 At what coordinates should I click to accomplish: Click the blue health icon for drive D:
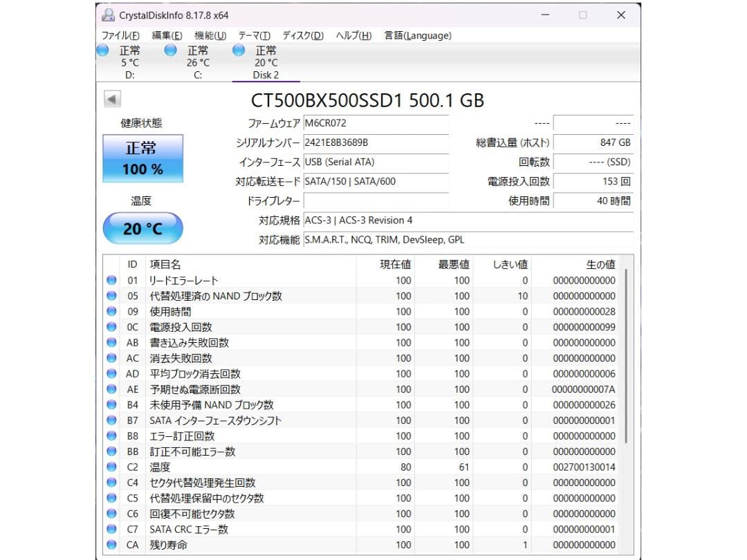click(102, 50)
